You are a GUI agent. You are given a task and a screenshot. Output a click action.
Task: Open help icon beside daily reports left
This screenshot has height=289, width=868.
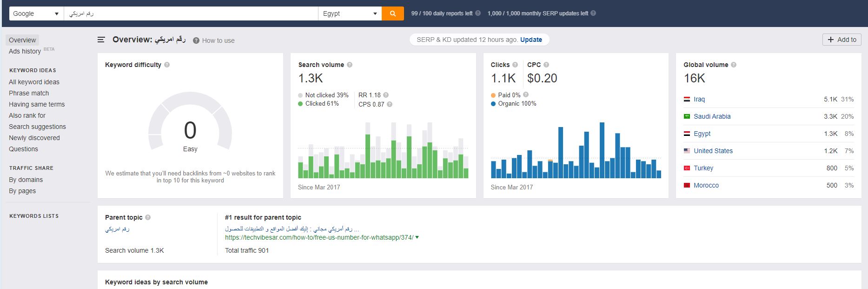477,13
